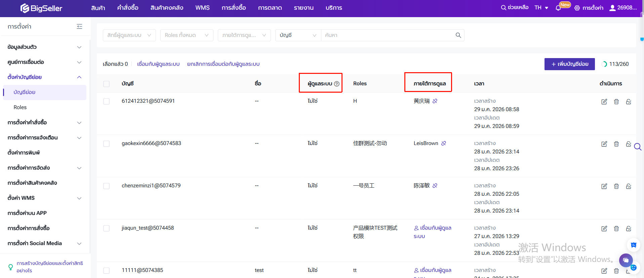Open the WMS top menu
The image size is (644, 278).
[202, 8]
